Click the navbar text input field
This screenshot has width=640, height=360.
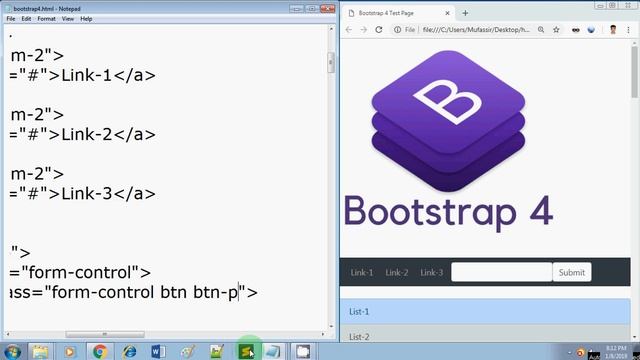tap(502, 272)
